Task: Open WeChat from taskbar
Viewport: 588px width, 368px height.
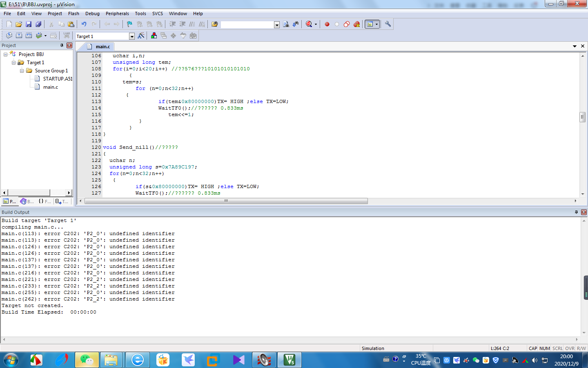Action: pyautogui.click(x=87, y=360)
